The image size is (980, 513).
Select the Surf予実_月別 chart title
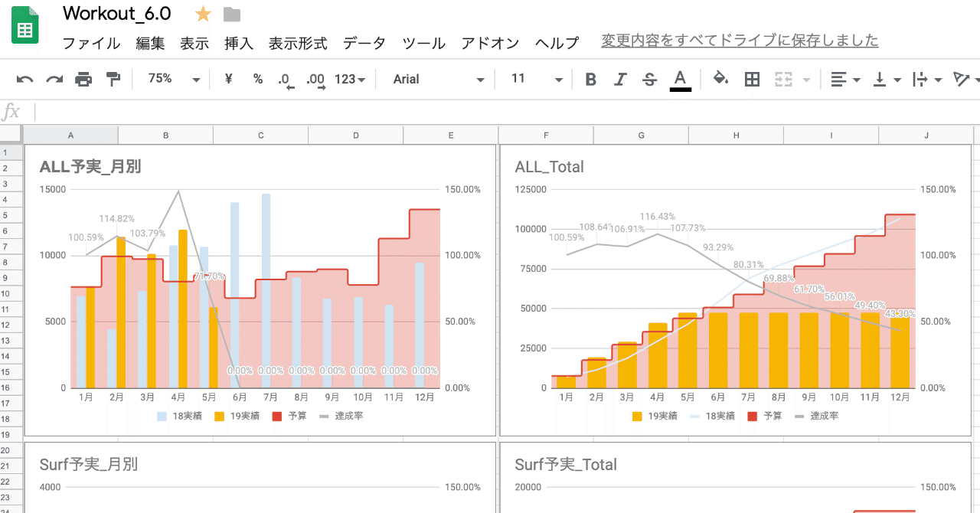click(89, 464)
